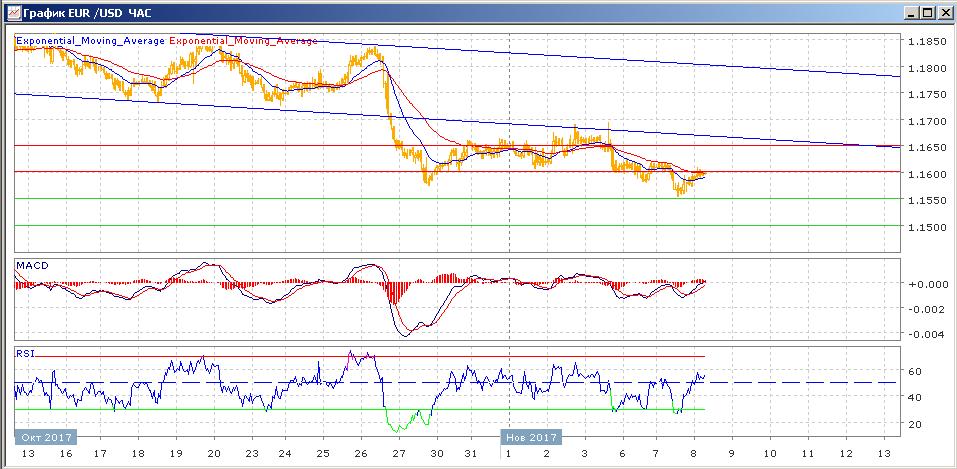Click the Ноя 2017 month marker

click(x=531, y=437)
